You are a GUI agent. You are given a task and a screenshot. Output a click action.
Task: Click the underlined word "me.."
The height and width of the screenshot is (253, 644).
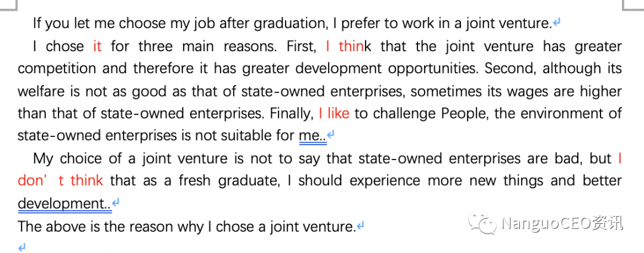(x=312, y=136)
